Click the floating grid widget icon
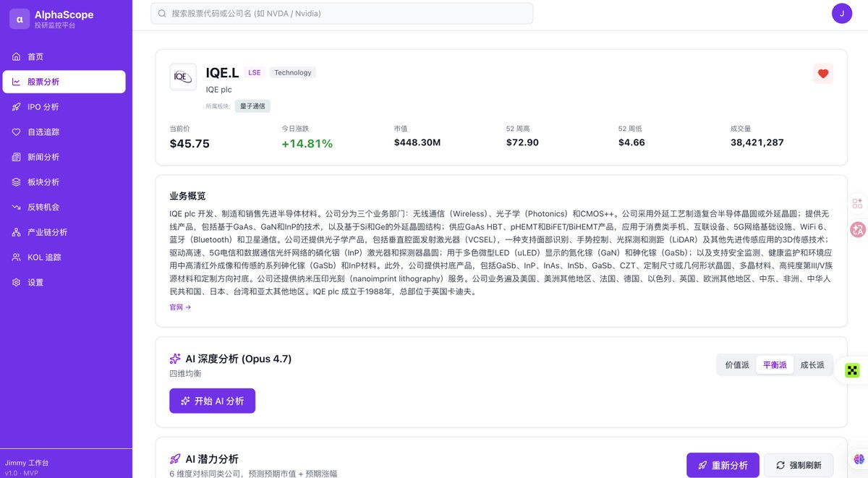The width and height of the screenshot is (868, 478). 858,203
